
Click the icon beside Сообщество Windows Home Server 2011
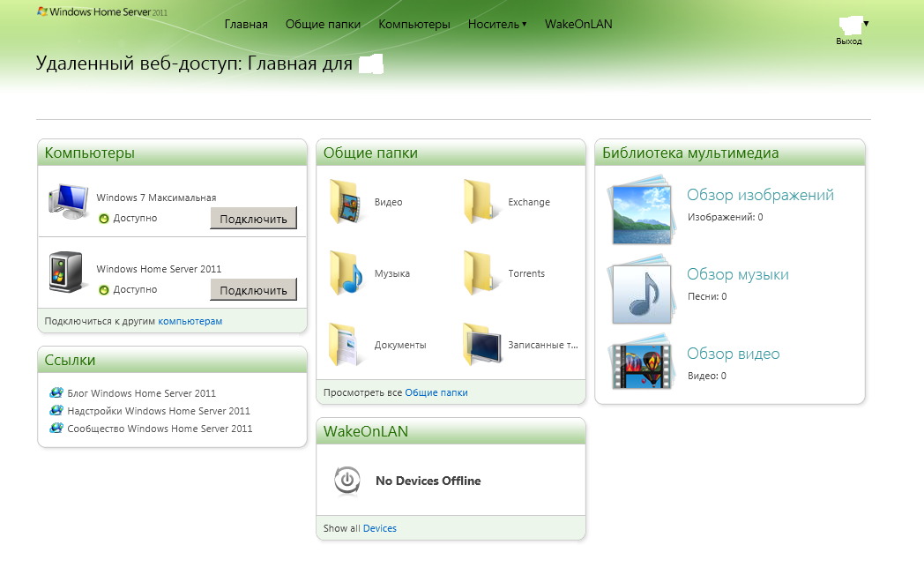56,428
